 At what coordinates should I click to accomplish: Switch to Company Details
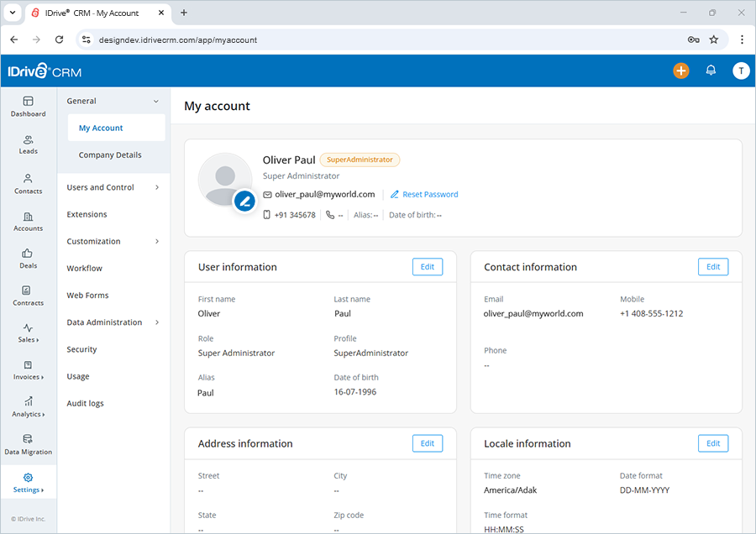click(x=110, y=154)
